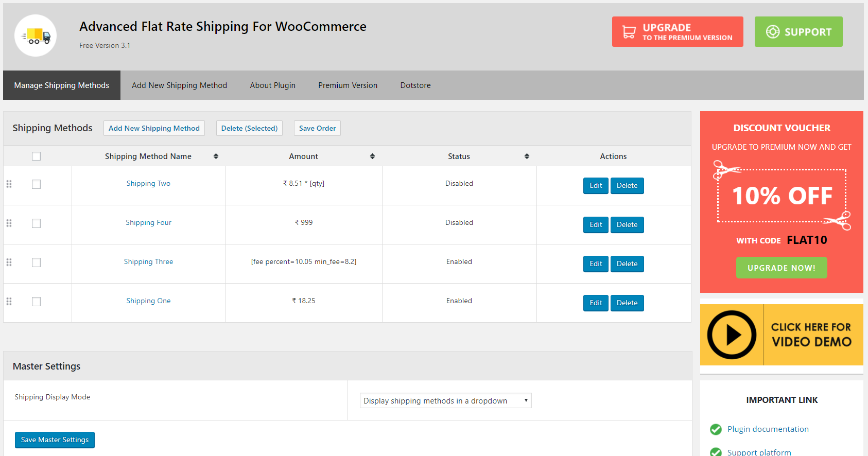Open the Premium Version tab

coord(348,85)
